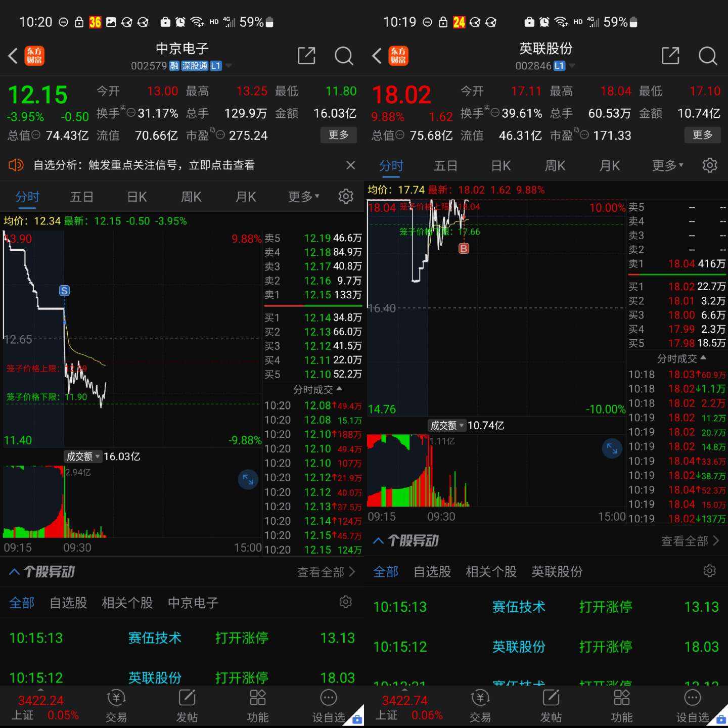This screenshot has height=728, width=728.
Task: Dismiss the 自选分析 notification banner
Action: click(350, 165)
